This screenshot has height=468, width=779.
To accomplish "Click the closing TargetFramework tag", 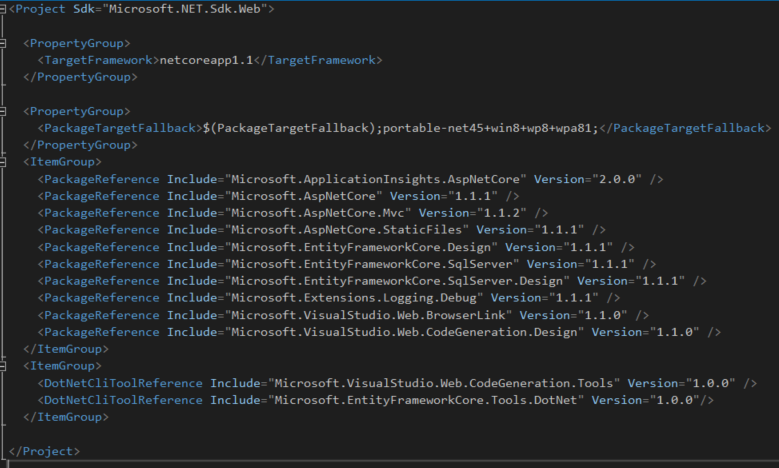I will coord(318,60).
